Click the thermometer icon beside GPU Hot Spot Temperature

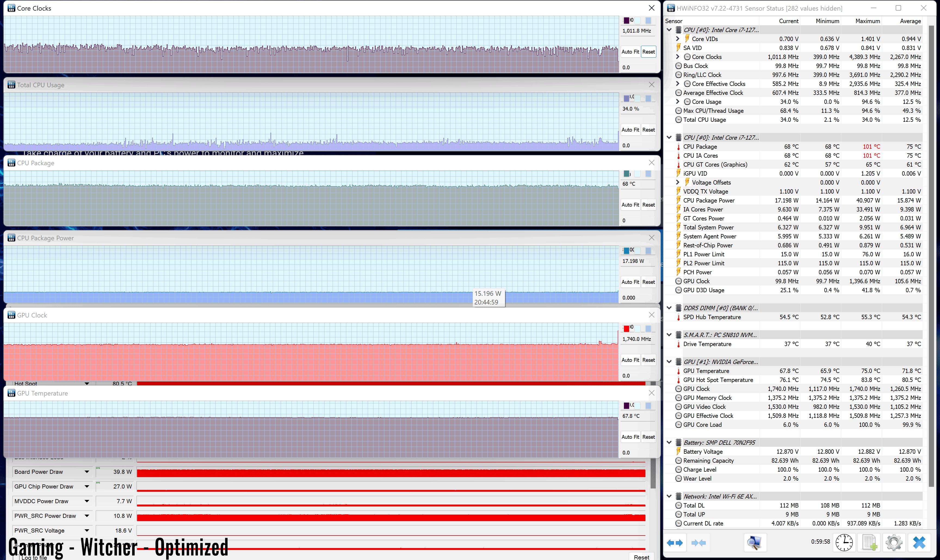(x=678, y=379)
